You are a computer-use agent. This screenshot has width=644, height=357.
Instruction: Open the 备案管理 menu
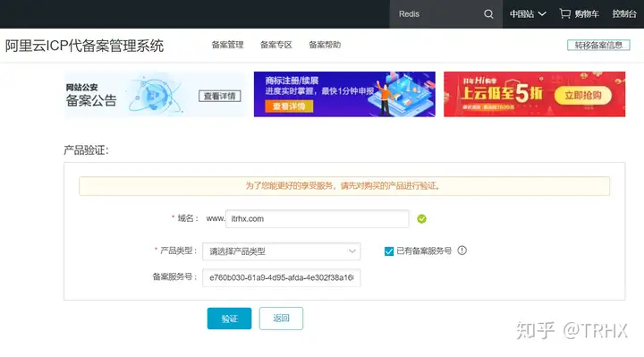(227, 45)
